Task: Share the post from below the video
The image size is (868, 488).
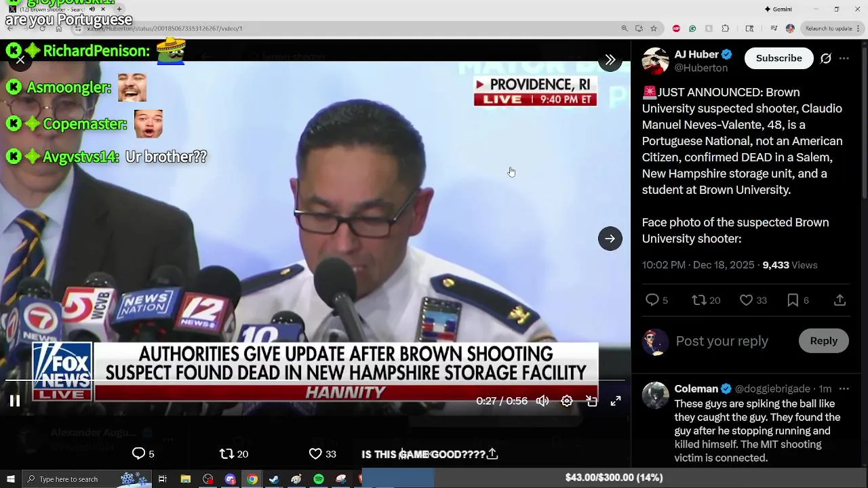Action: 492,453
